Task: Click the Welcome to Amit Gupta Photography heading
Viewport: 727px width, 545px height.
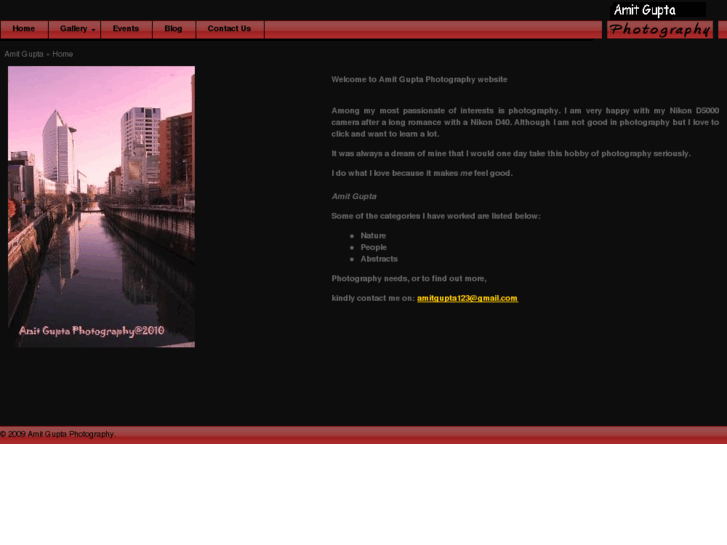Action: [419, 79]
